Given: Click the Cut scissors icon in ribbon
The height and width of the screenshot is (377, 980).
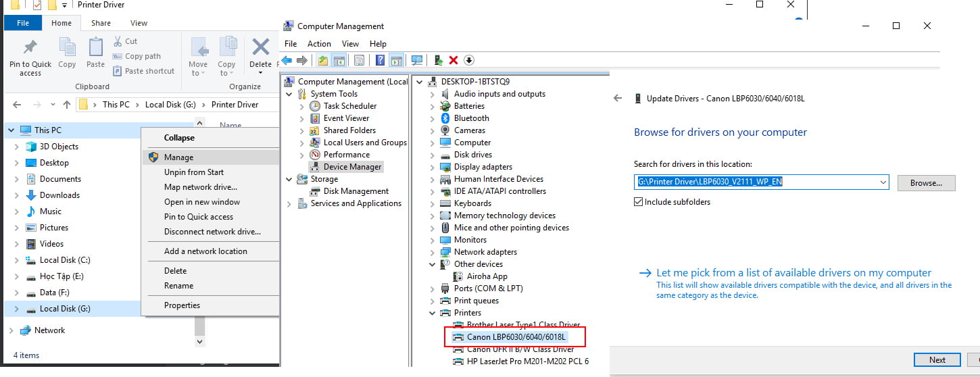Looking at the screenshot, I should pos(118,41).
